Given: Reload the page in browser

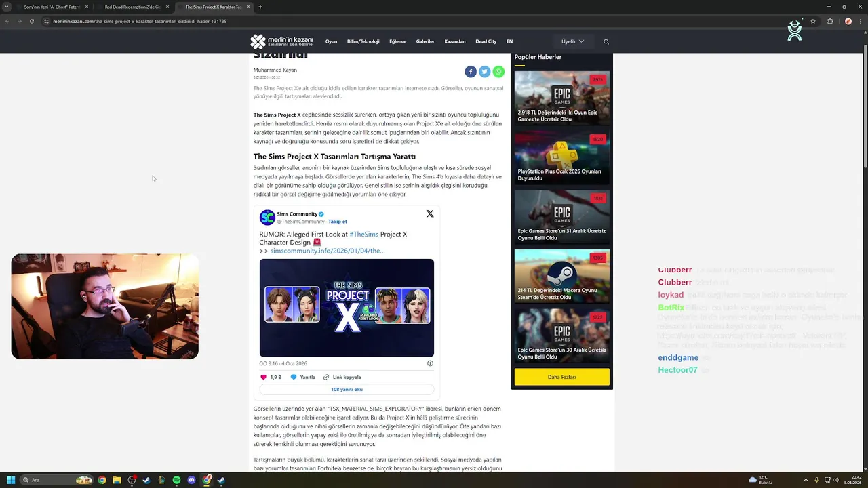Looking at the screenshot, I should click(31, 21).
